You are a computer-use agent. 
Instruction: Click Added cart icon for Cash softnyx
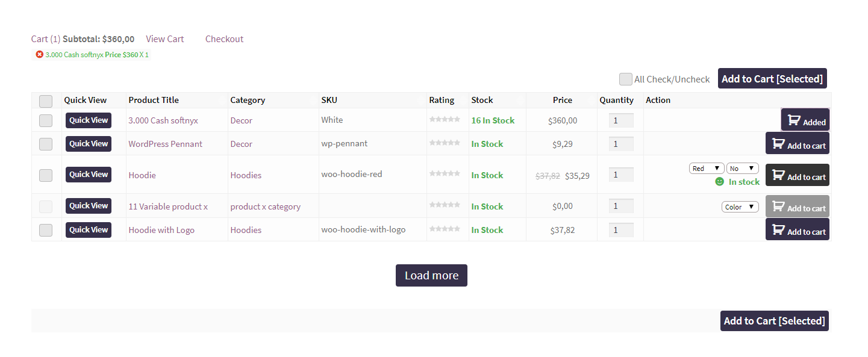pyautogui.click(x=794, y=120)
